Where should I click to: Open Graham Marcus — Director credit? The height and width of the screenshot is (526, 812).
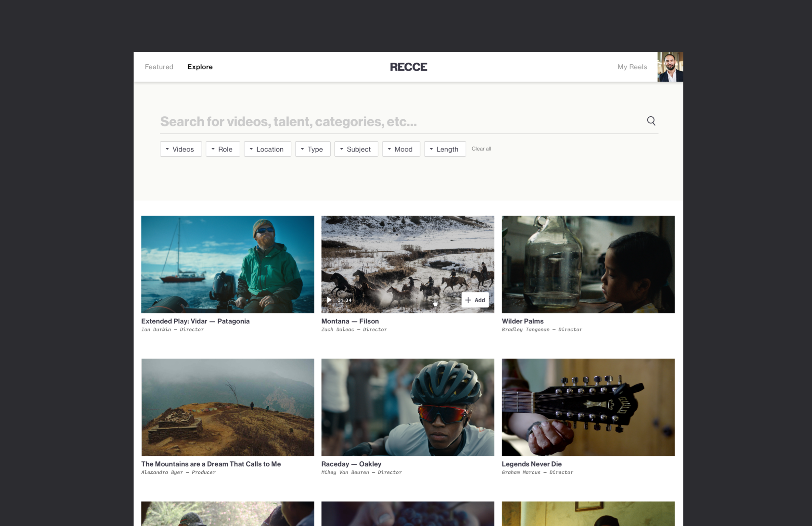click(537, 472)
